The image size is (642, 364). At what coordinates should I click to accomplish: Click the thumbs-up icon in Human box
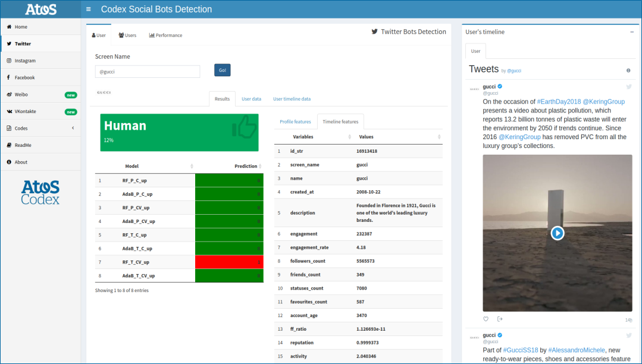245,127
